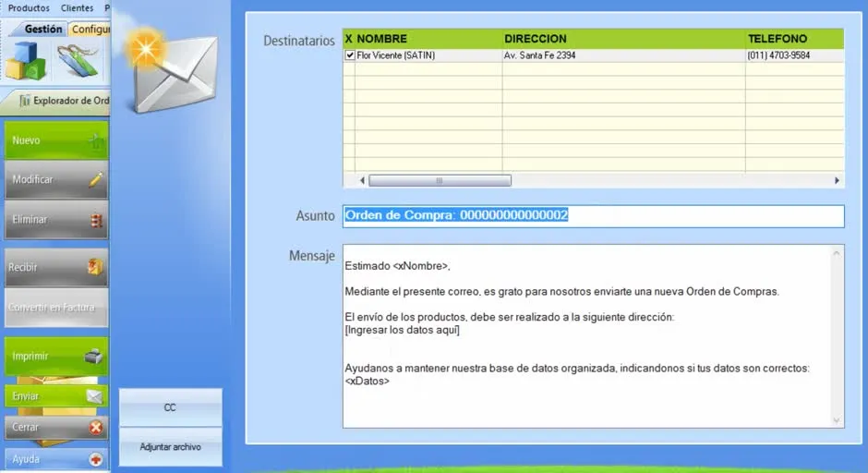Send the order with Enviar button
This screenshot has height=473, width=868.
point(56,396)
